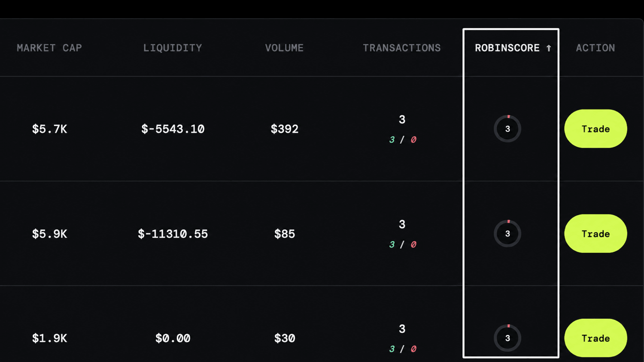Trade the token with $392 volume

coord(595,129)
